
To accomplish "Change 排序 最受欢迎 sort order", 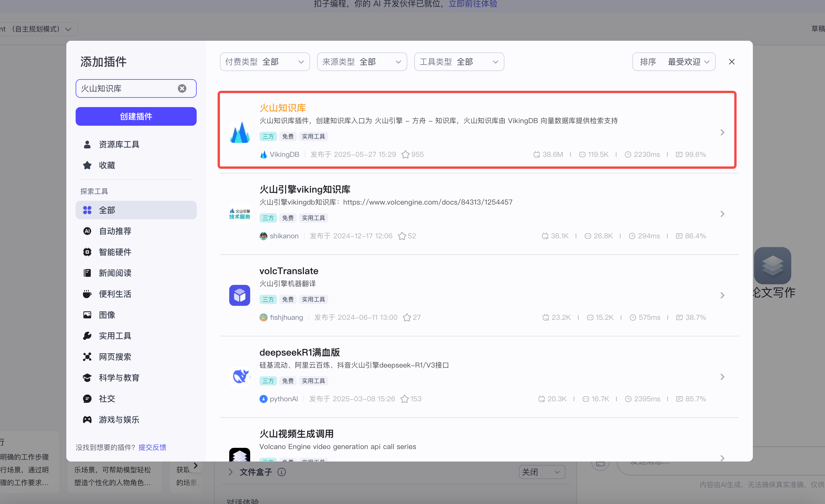I will pos(674,62).
